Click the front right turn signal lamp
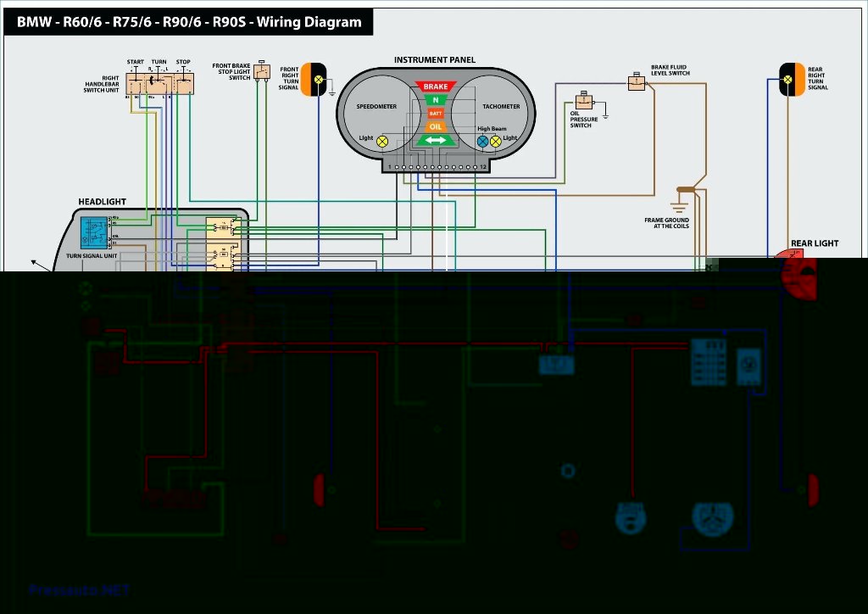868x614 pixels. pos(314,79)
